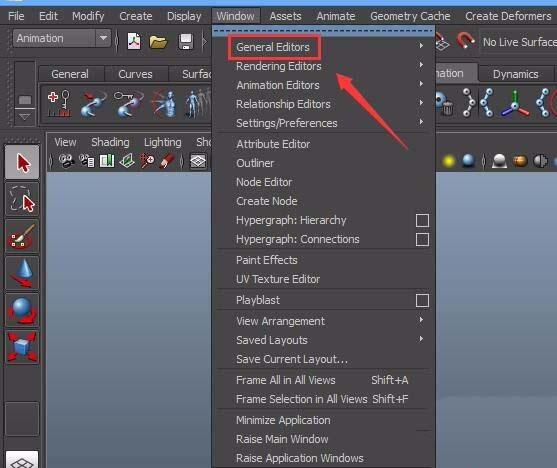Click the open scene folder icon
557x468 pixels.
pos(158,42)
